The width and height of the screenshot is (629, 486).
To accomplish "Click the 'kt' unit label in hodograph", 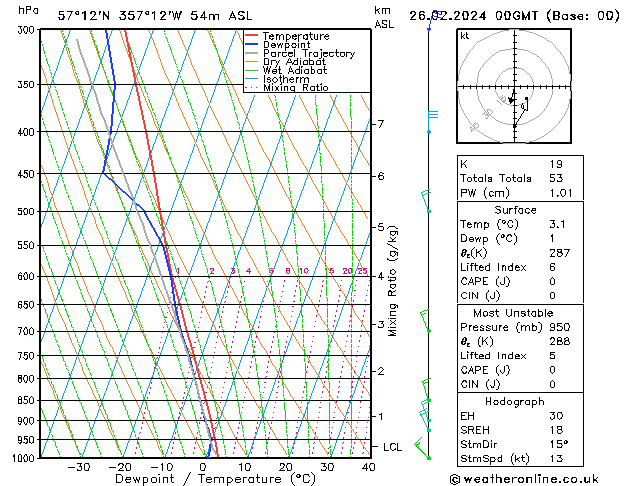I will tap(465, 36).
